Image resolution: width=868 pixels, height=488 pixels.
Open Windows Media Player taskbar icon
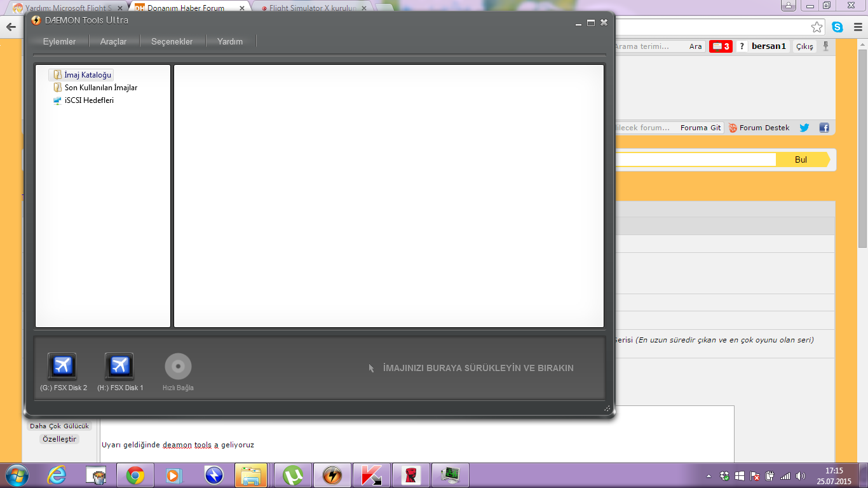[x=173, y=475]
